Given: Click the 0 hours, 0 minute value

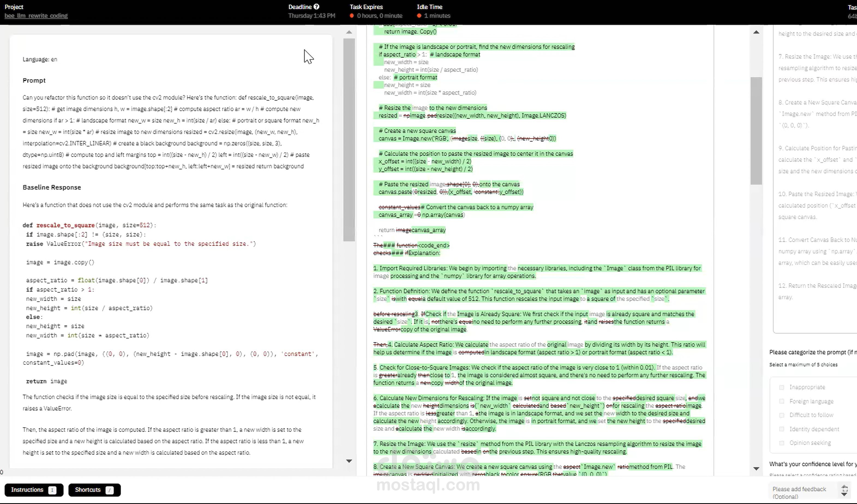Looking at the screenshot, I should pos(379,16).
